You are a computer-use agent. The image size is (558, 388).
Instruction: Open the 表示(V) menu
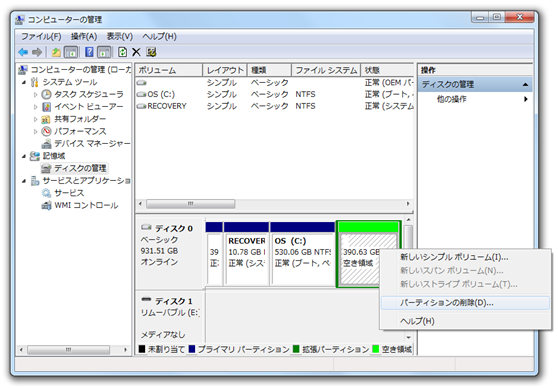pyautogui.click(x=120, y=37)
